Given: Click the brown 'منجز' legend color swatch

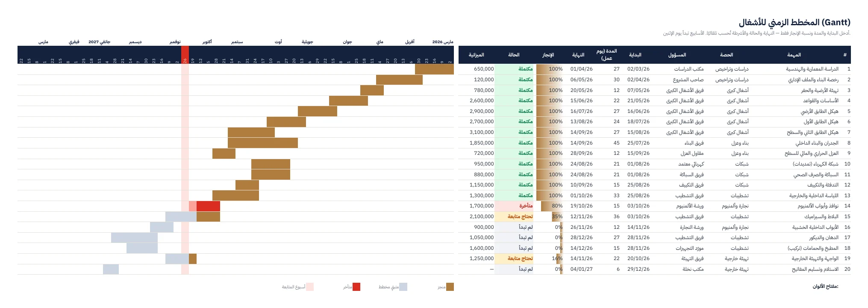Looking at the screenshot, I should (x=450, y=287).
